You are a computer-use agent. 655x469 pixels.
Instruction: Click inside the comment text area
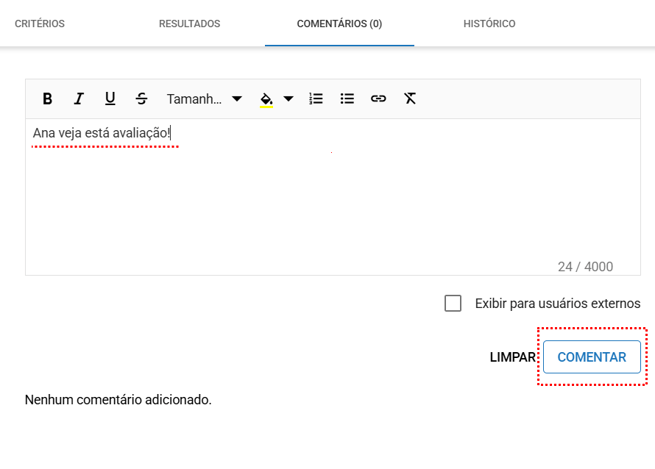(x=330, y=200)
